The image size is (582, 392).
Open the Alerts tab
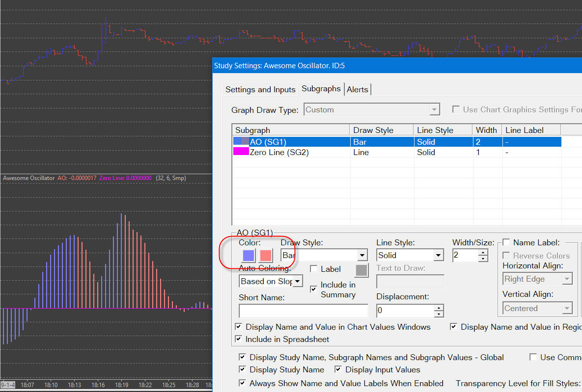click(357, 89)
